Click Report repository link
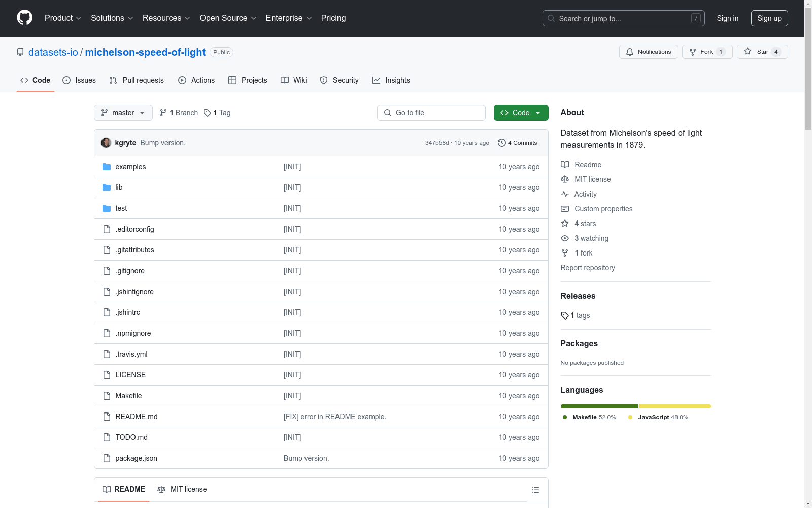The image size is (812, 508). [x=588, y=268]
